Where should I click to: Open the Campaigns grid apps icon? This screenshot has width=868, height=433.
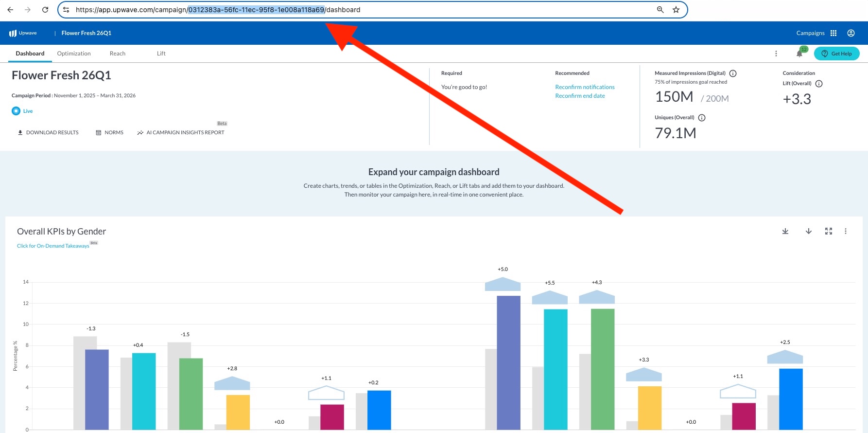coord(833,33)
